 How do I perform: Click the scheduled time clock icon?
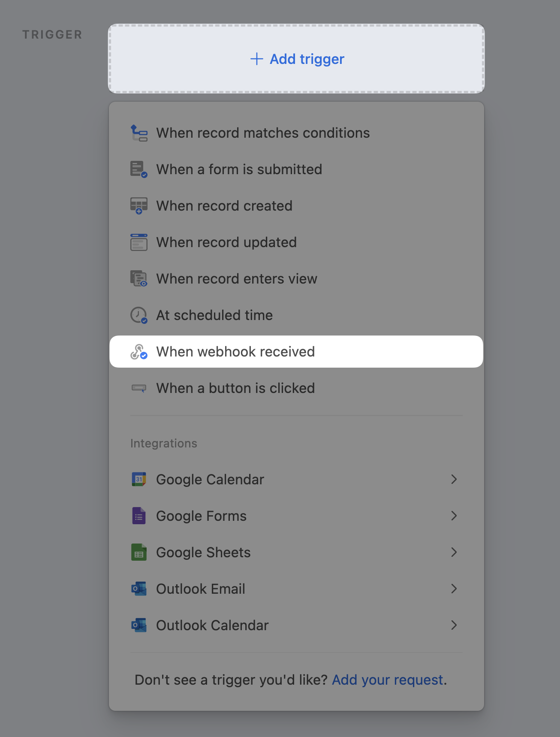coord(139,315)
